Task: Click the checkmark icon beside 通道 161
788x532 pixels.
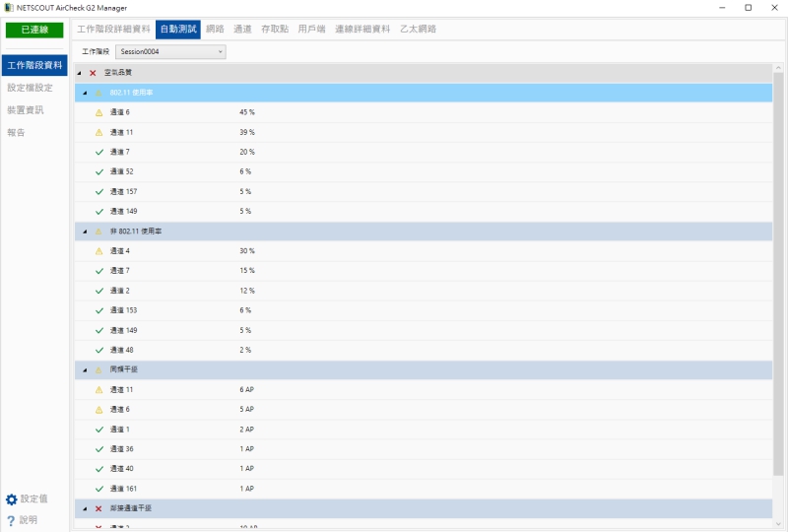Action: coord(98,489)
